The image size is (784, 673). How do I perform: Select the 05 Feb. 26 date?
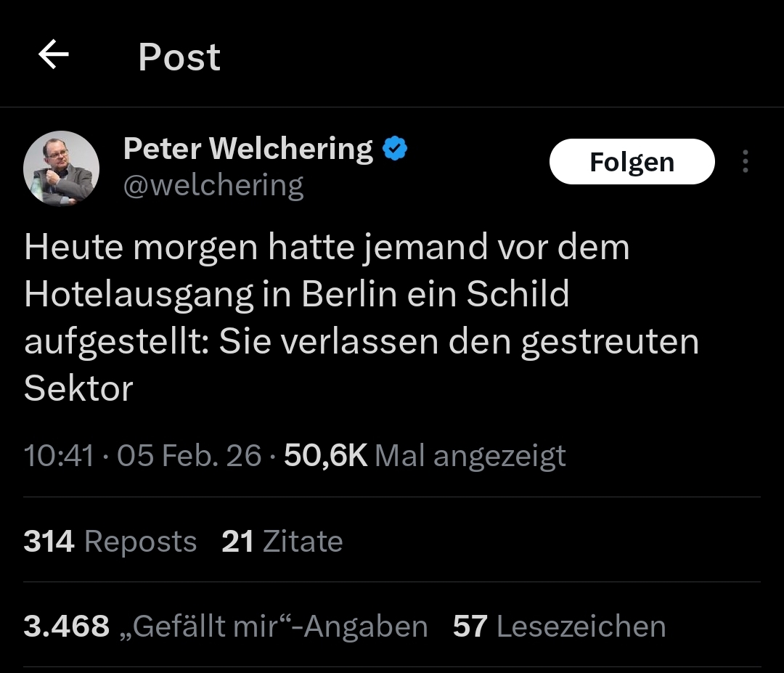tap(189, 455)
